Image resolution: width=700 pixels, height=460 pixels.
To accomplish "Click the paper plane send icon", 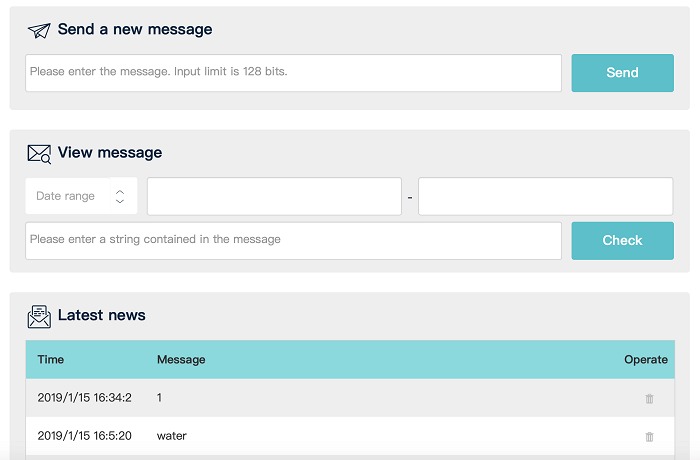I will pyautogui.click(x=39, y=30).
